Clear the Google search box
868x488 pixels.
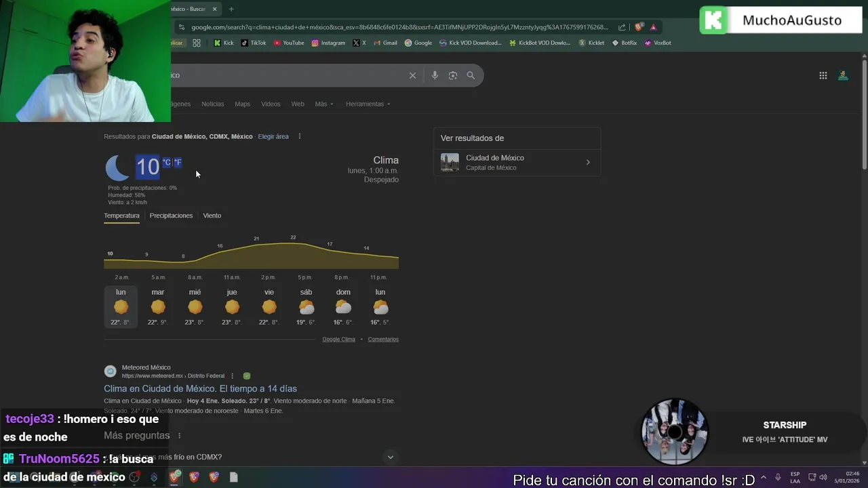click(x=412, y=75)
